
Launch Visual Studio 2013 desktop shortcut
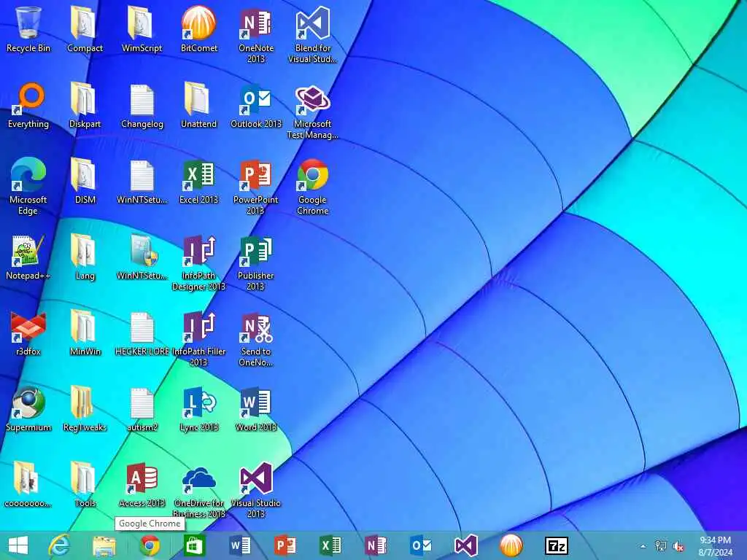pos(256,489)
